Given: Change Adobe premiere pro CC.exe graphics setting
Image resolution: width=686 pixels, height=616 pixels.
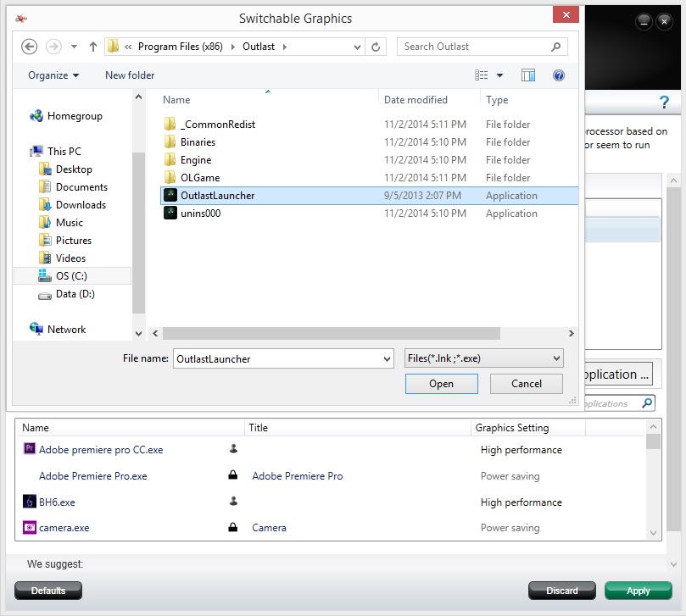Looking at the screenshot, I should point(521,449).
